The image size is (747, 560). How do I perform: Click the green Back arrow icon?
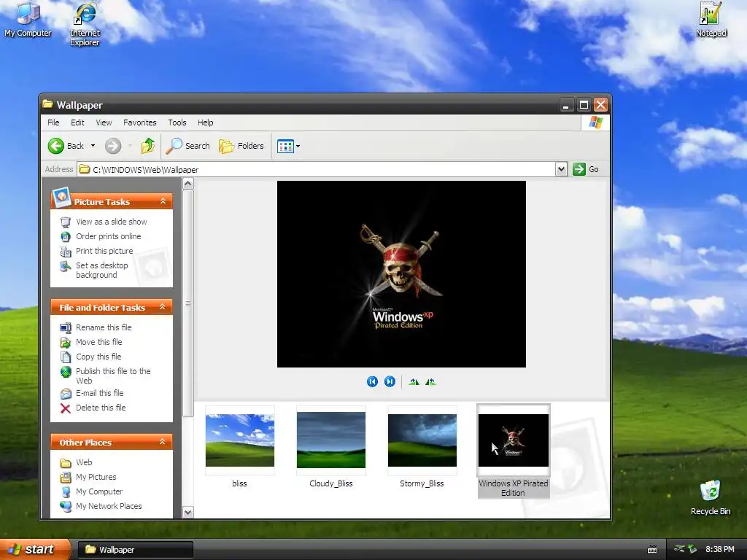(x=55, y=146)
